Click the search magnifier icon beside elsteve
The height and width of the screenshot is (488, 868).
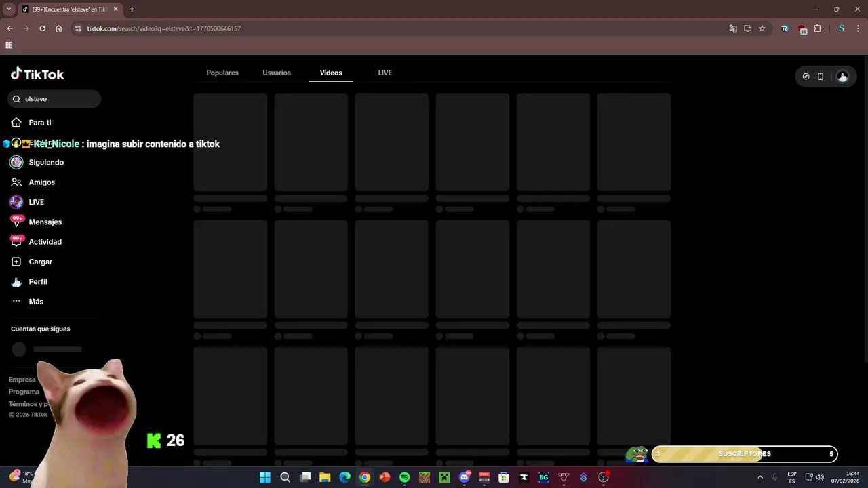pos(16,99)
